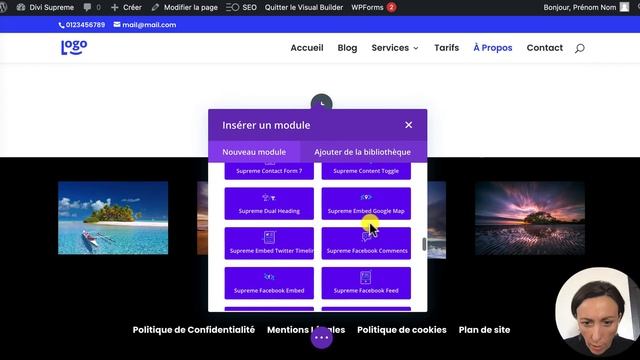Click the WPForms notification badge
The image size is (640, 360).
[x=391, y=7]
